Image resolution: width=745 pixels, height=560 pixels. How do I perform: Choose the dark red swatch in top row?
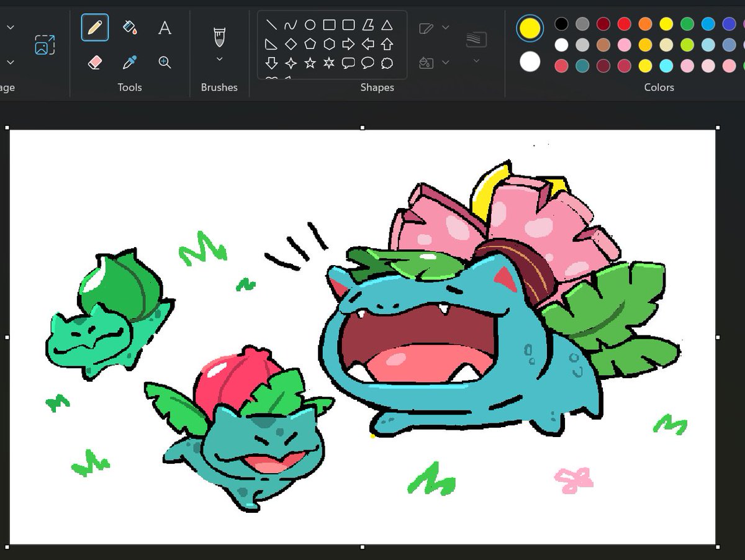[603, 24]
